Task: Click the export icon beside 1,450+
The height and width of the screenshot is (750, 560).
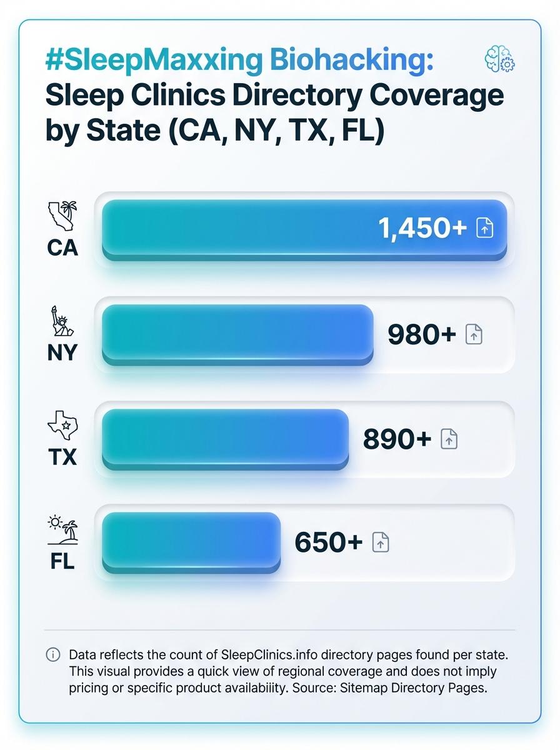Action: (x=485, y=229)
